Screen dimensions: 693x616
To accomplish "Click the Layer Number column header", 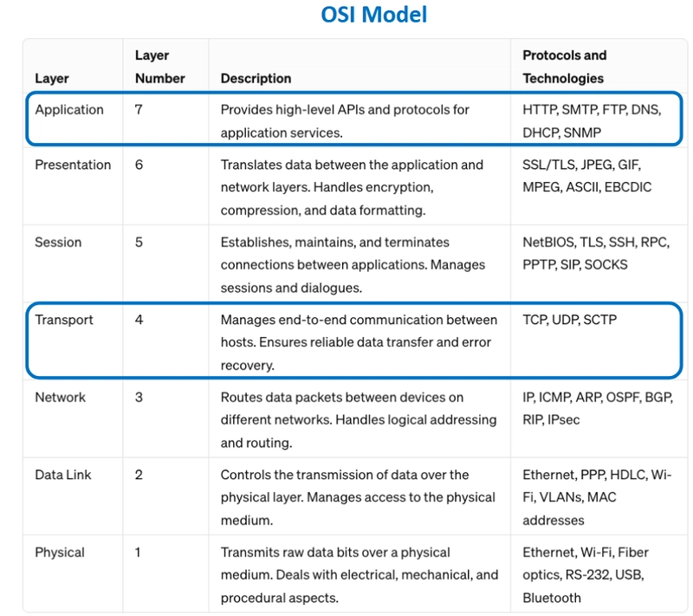I will [x=160, y=67].
